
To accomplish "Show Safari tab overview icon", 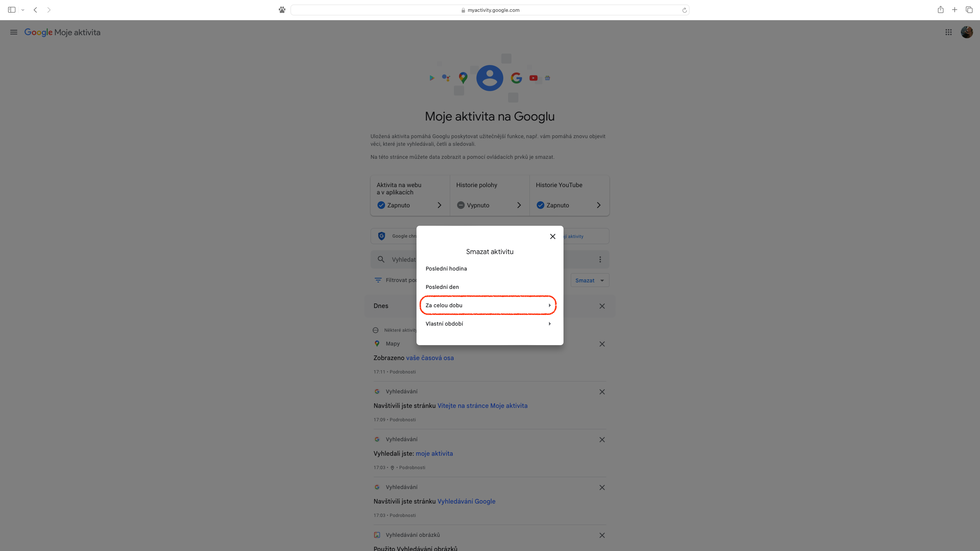I will coord(969,10).
